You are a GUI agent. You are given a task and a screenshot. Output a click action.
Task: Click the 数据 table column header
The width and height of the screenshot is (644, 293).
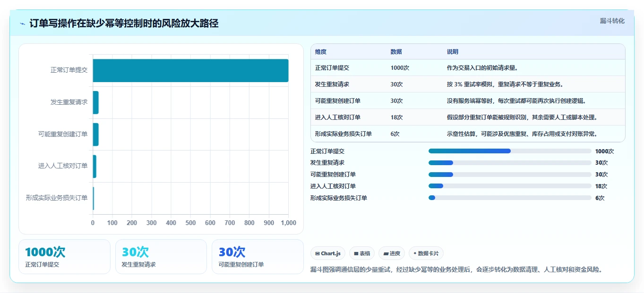point(396,52)
